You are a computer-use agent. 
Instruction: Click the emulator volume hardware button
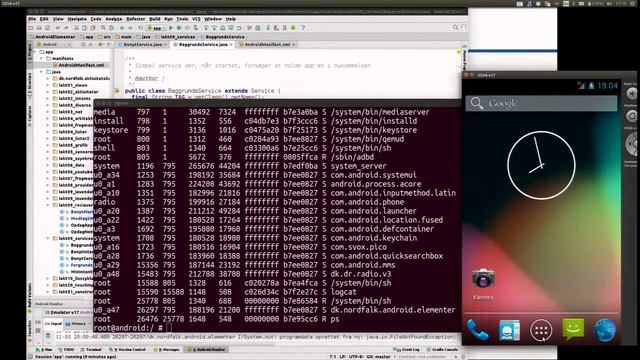click(x=631, y=94)
